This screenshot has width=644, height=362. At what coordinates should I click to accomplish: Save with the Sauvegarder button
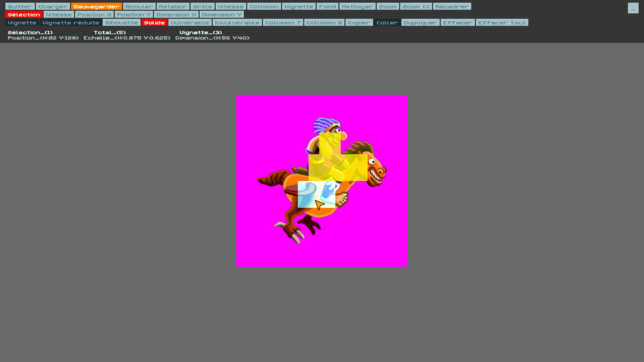(97, 6)
